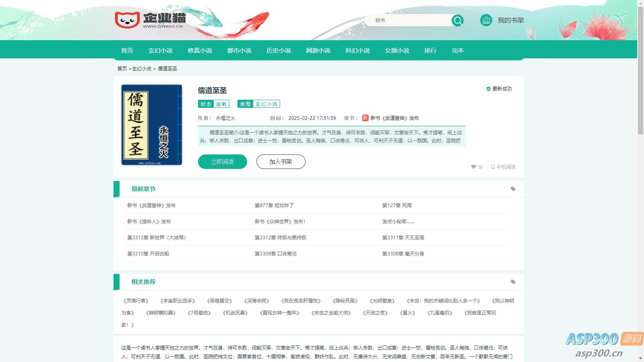
Task: Open 科幻小说 category
Action: tap(358, 51)
